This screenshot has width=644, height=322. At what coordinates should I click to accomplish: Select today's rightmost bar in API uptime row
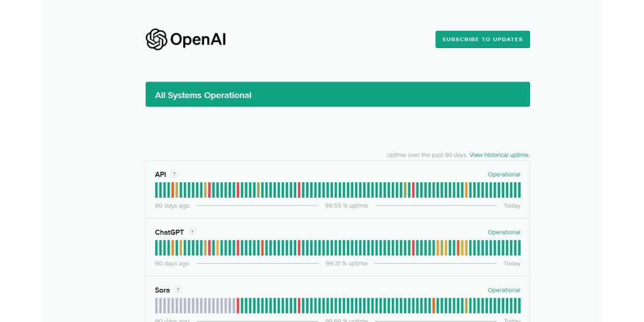(519, 190)
